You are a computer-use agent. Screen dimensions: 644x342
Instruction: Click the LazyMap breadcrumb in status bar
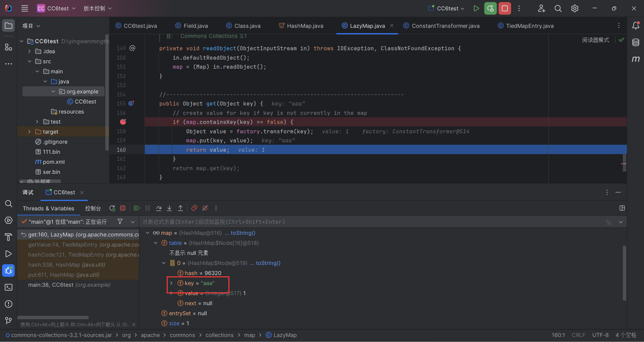[x=281, y=335]
